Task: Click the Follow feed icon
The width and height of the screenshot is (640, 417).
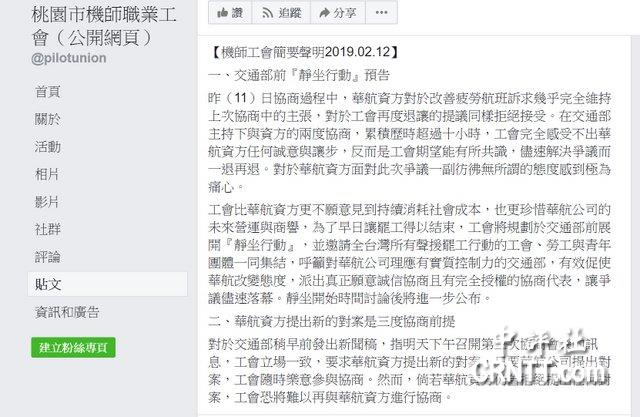Action: coord(268,13)
